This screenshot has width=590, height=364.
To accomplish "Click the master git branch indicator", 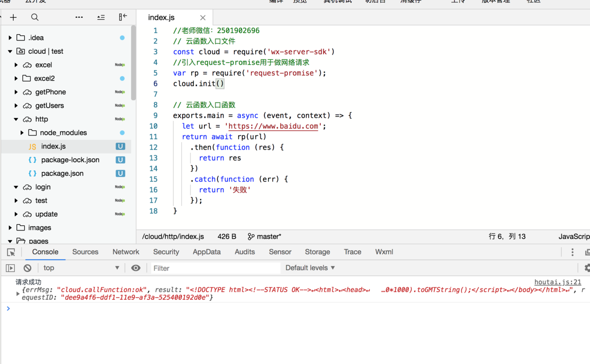I will pyautogui.click(x=265, y=237).
